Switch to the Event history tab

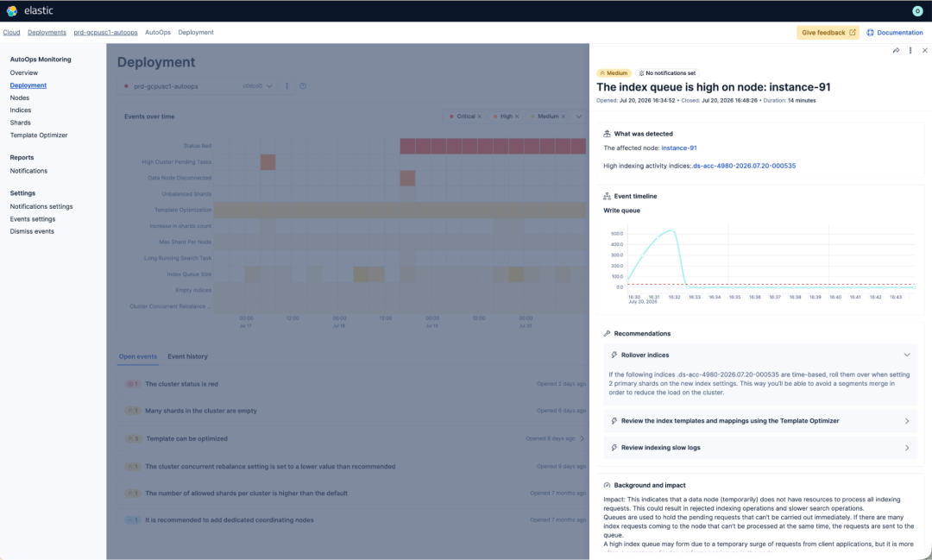point(187,356)
